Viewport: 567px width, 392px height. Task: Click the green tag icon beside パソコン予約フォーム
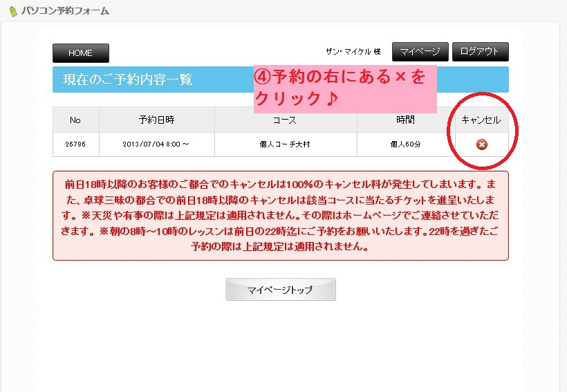click(13, 12)
